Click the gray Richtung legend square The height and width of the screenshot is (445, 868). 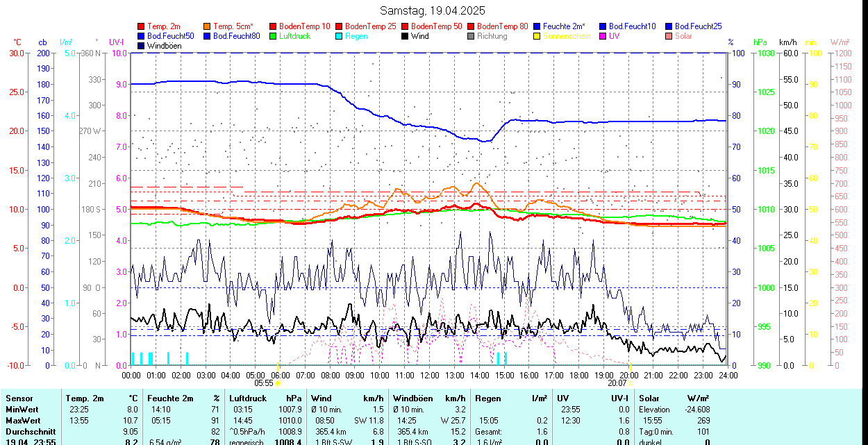[471, 36]
